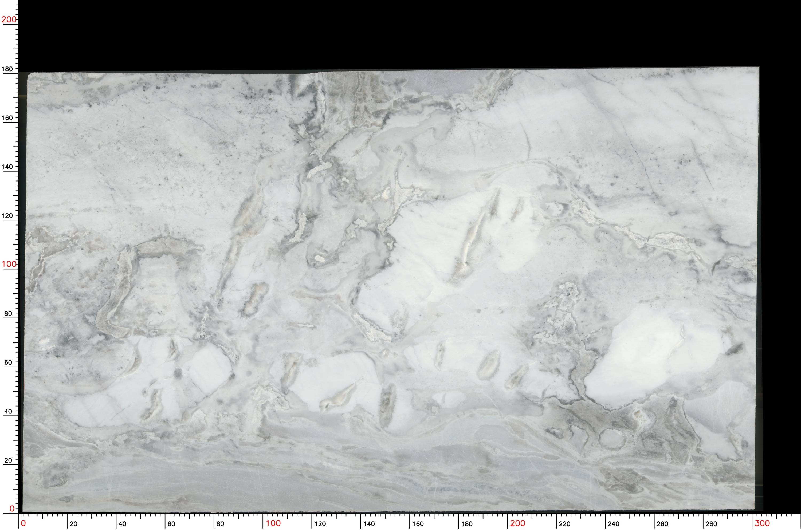
Task: Click 120 on the vertical ruler
Action: (x=7, y=215)
